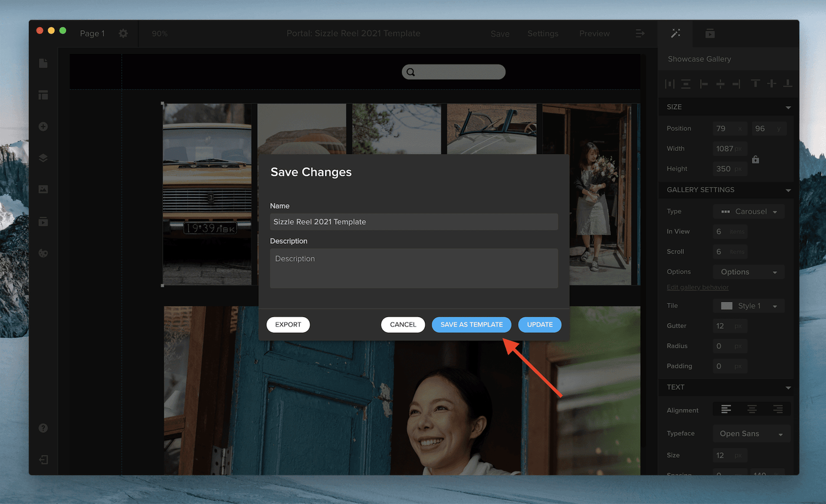Click the CANCEL button in dialog

[x=403, y=325]
